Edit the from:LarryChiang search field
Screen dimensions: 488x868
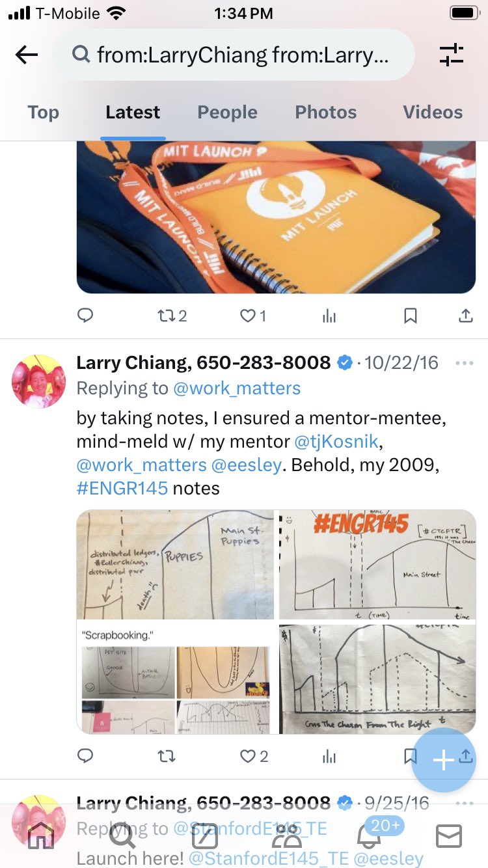click(x=234, y=55)
